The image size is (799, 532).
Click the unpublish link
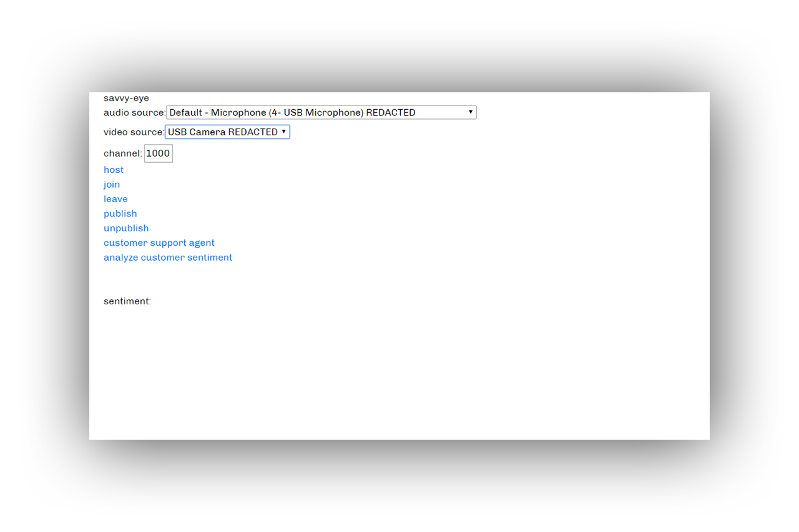(x=126, y=228)
